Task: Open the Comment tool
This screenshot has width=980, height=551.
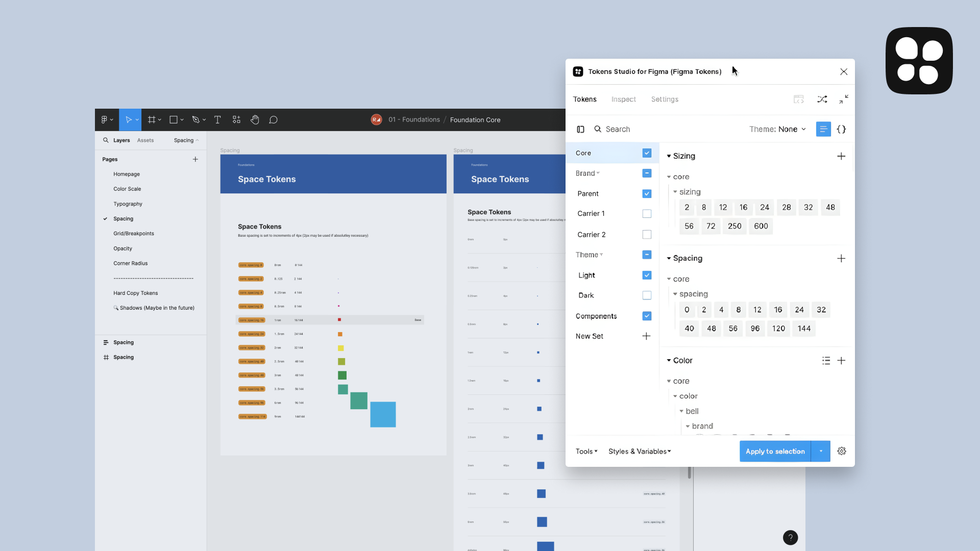Action: pyautogui.click(x=274, y=119)
